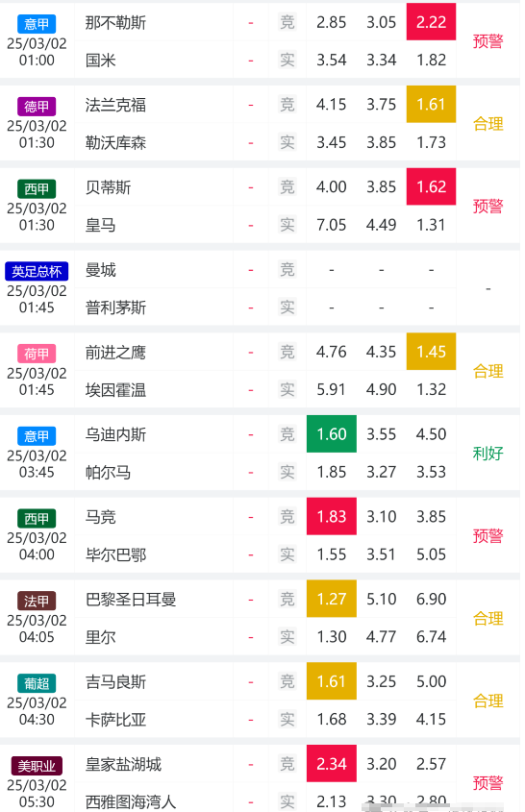Open team 皇家盐湖城
525x812 pixels.
coord(123,764)
